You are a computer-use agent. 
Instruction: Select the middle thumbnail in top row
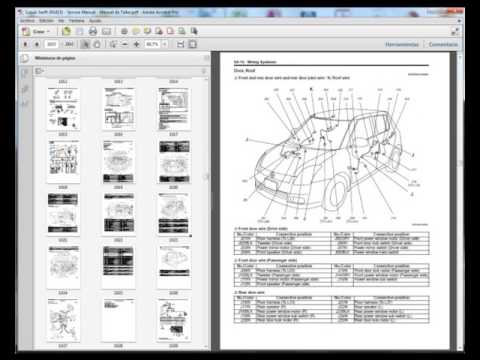pos(119,109)
